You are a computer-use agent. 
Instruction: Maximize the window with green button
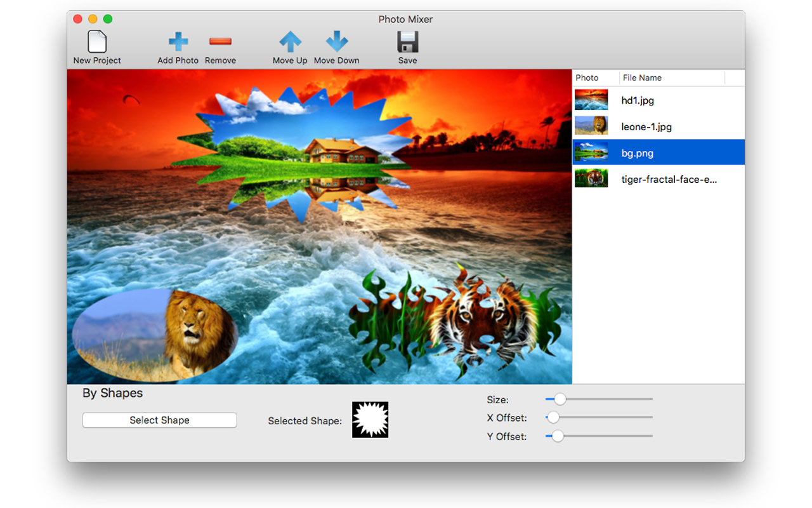click(108, 19)
